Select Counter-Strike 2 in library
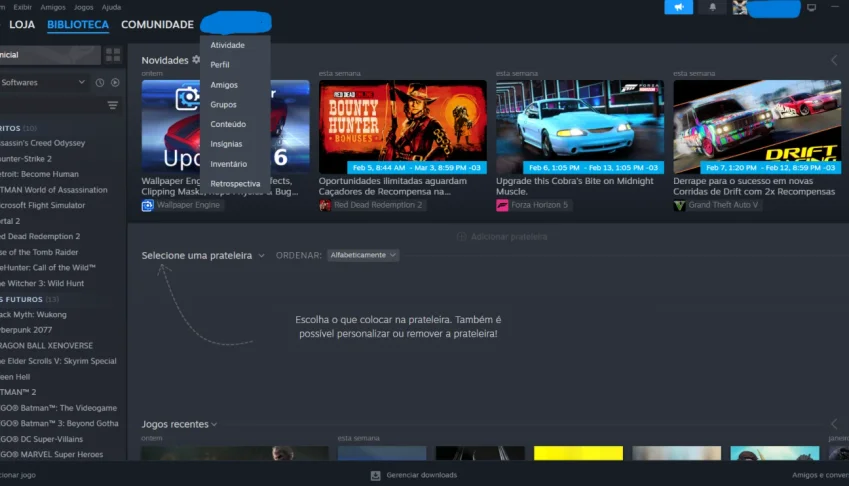The height and width of the screenshot is (486, 849). tap(26, 159)
